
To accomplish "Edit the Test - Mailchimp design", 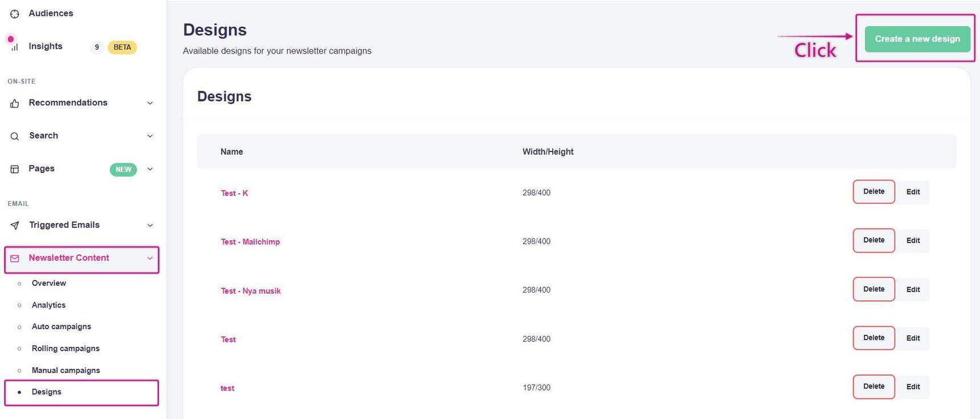I will click(x=913, y=240).
